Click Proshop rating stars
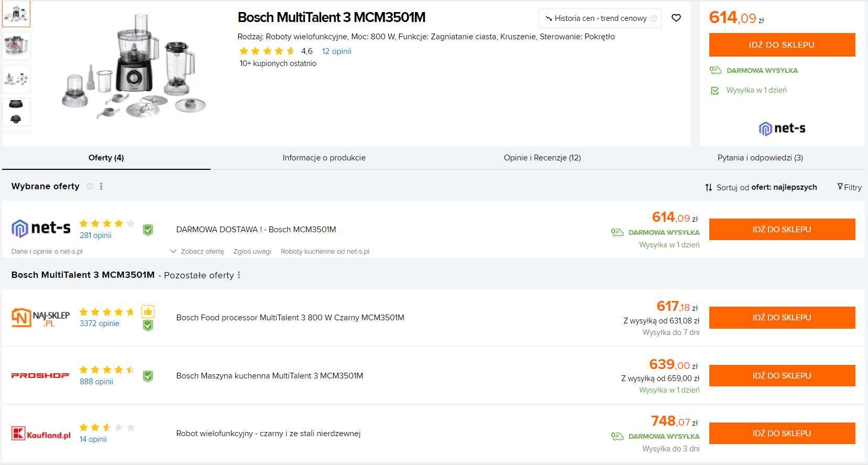The height and width of the screenshot is (465, 868). pos(107,370)
